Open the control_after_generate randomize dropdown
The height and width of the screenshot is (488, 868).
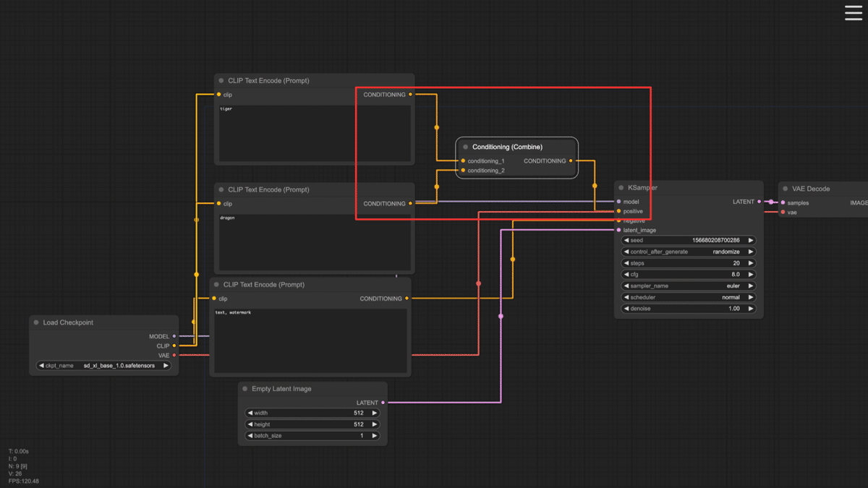pos(688,252)
